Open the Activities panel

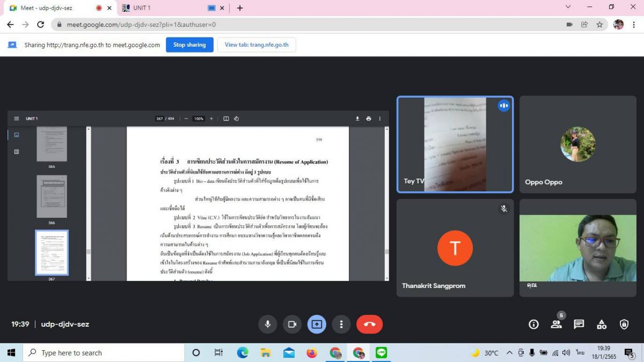(x=602, y=324)
